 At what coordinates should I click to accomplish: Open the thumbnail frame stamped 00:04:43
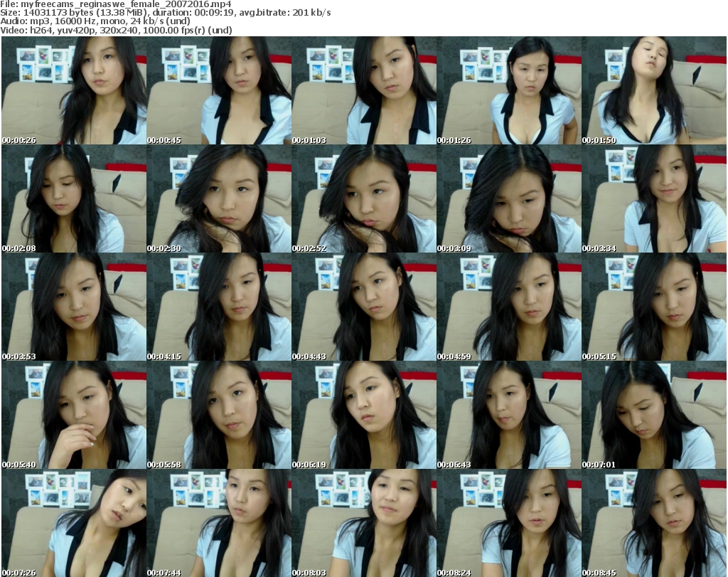(x=364, y=307)
